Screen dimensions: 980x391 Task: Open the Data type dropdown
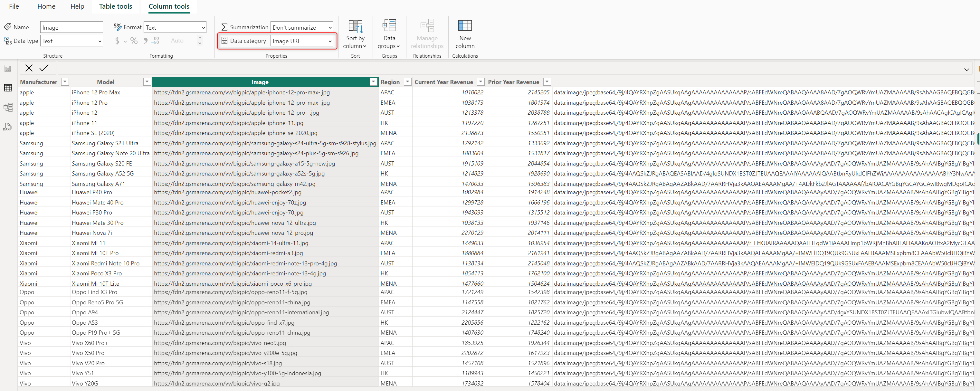point(71,41)
